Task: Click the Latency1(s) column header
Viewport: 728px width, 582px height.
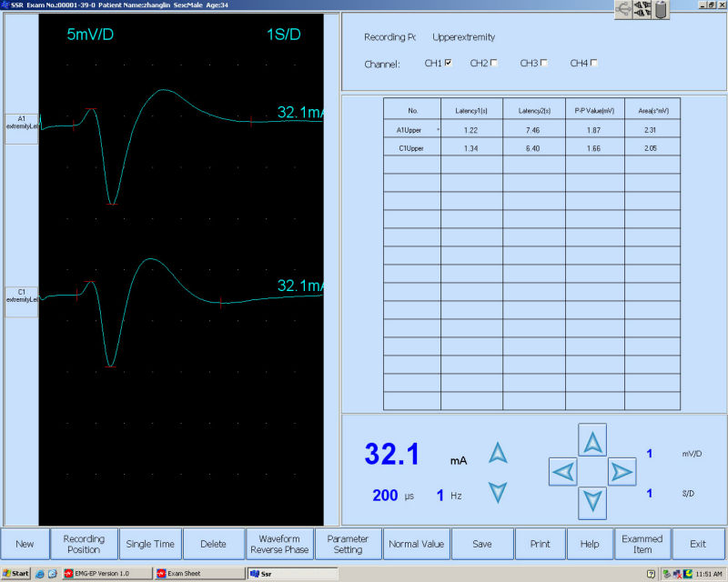Action: 471,110
